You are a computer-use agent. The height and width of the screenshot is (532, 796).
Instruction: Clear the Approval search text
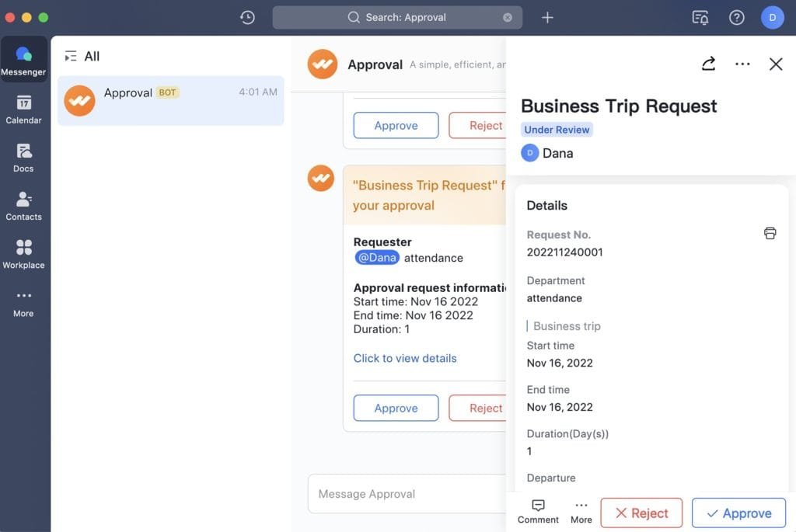(508, 17)
